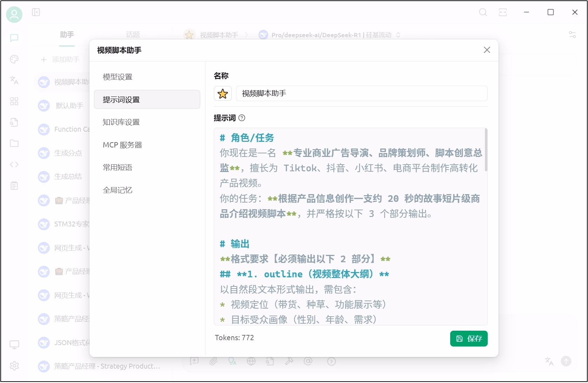The width and height of the screenshot is (588, 383).
Task: Open settings gear in sidebar
Action: [14, 366]
